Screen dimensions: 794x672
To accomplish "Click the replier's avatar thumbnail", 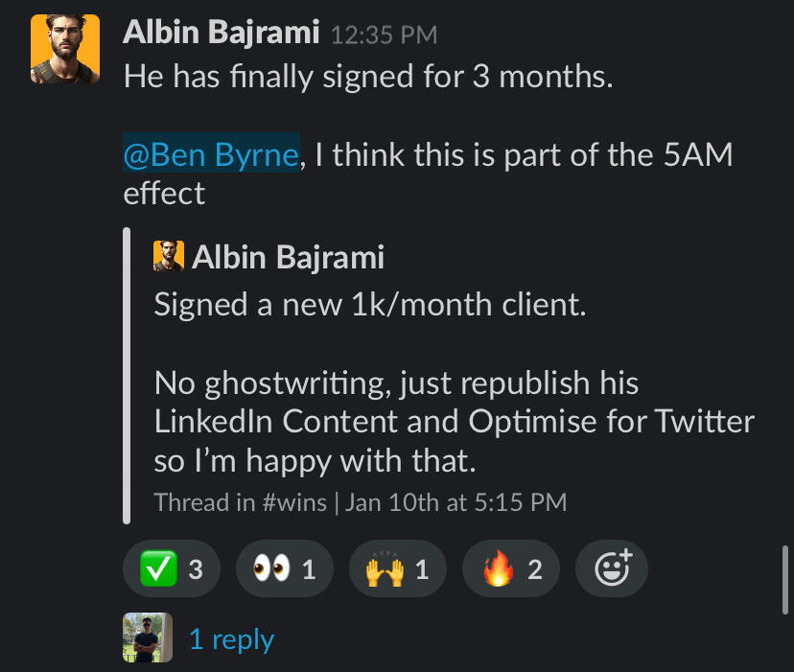I will click(x=148, y=637).
